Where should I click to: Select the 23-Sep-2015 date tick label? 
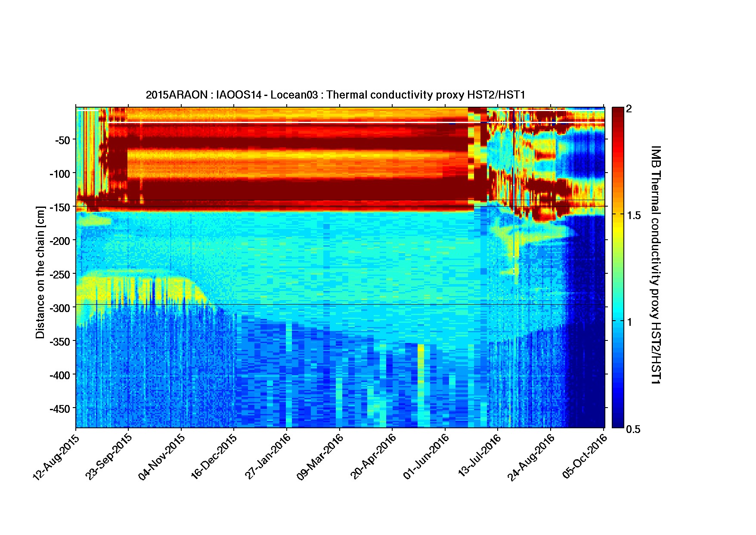(x=108, y=457)
